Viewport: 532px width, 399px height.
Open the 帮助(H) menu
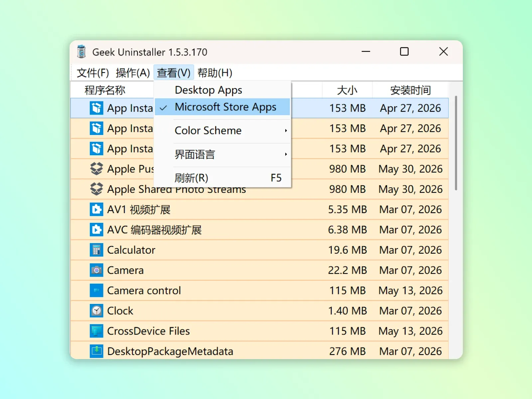click(x=215, y=72)
